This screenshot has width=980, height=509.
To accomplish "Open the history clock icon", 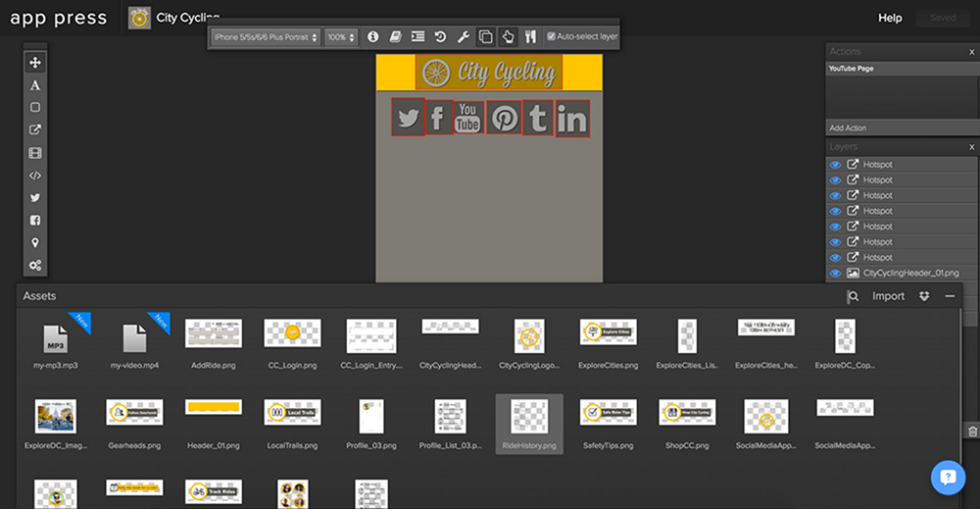I will (440, 37).
